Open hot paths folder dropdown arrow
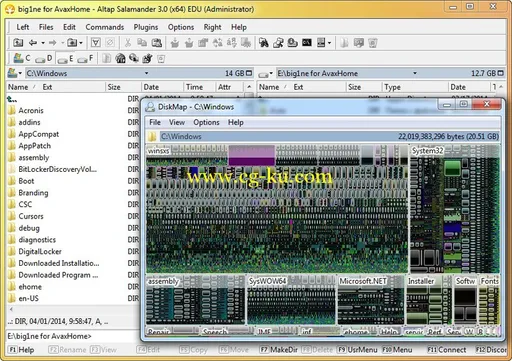 point(81,43)
